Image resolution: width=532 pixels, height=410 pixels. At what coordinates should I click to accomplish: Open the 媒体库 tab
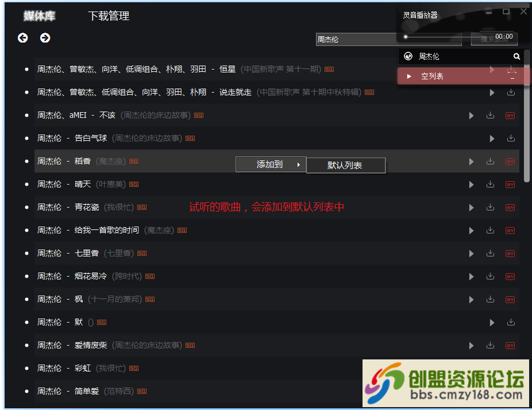point(40,16)
